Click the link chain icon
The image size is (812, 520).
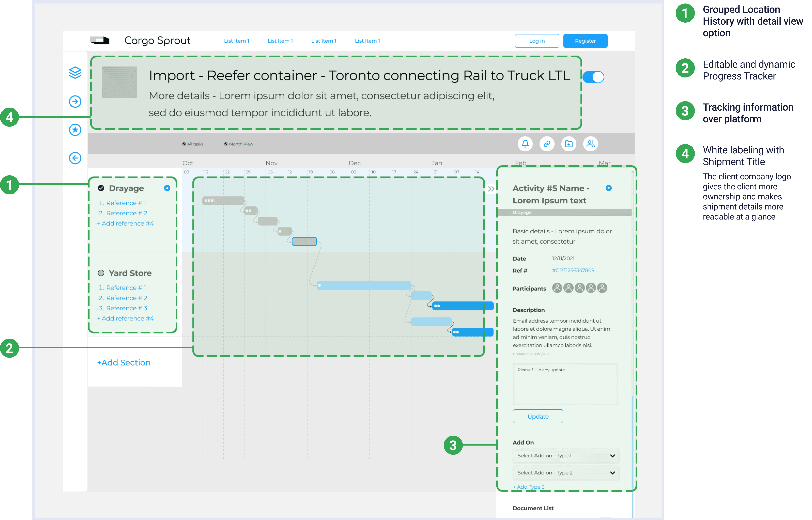[547, 144]
